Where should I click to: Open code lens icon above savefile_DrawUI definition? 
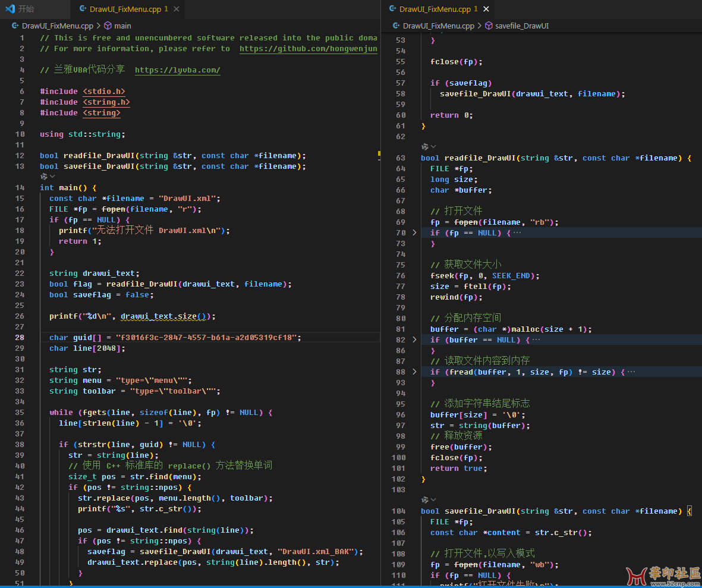pyautogui.click(x=424, y=500)
